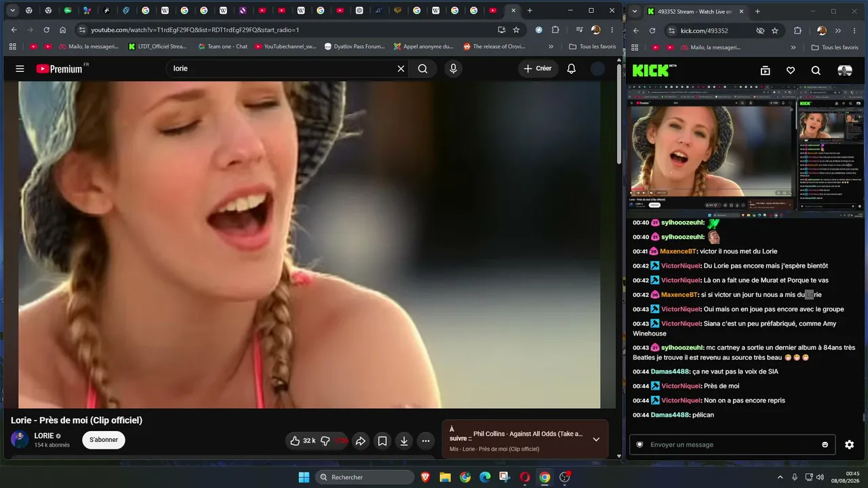Click the Créer button on YouTube
Screen dimensions: 868x488
pyautogui.click(x=538, y=68)
